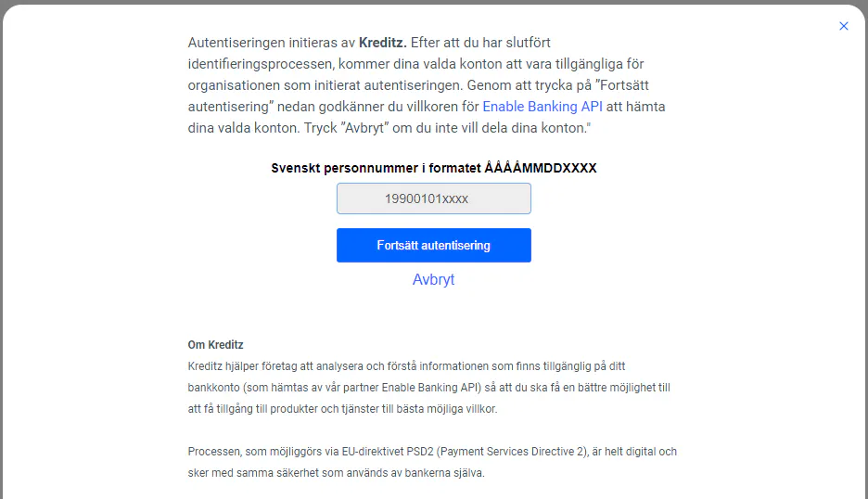The image size is (868, 499).
Task: Click the final line "sker med samma säkerhet"
Action: [336, 473]
